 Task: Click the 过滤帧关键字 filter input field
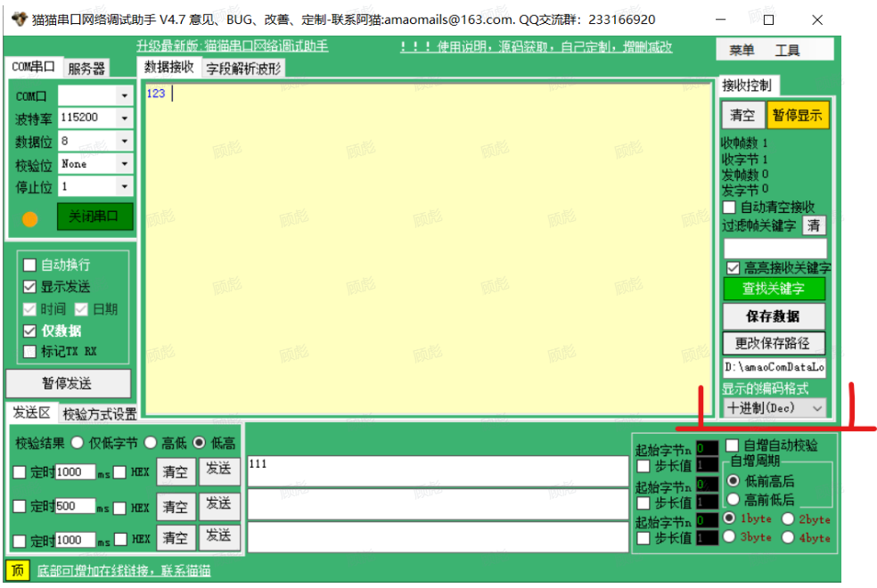point(774,249)
